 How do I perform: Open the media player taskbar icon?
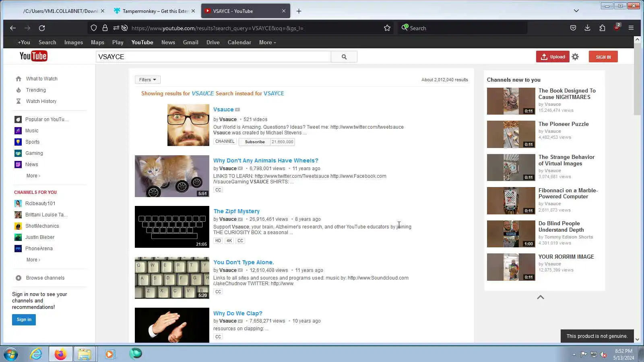pos(109,354)
